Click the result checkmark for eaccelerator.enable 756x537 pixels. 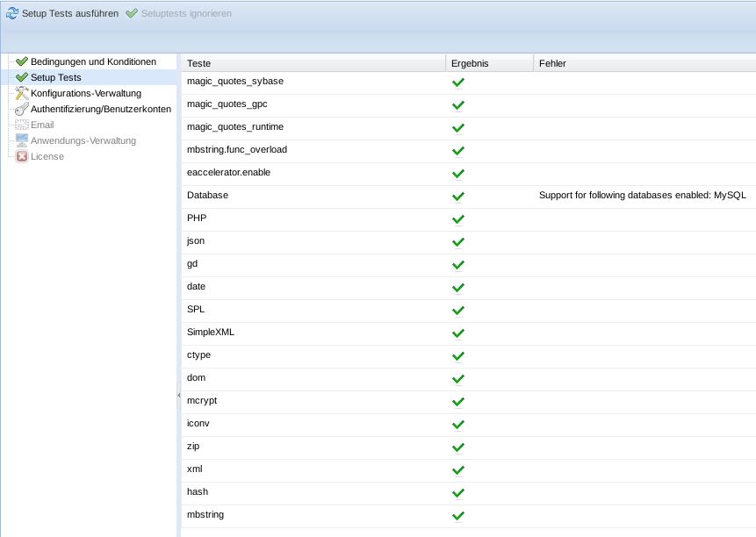pos(458,174)
